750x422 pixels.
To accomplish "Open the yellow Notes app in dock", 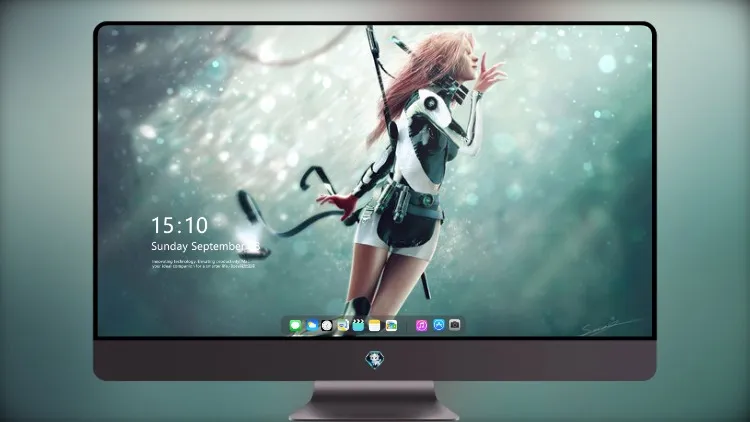I will coord(375,326).
